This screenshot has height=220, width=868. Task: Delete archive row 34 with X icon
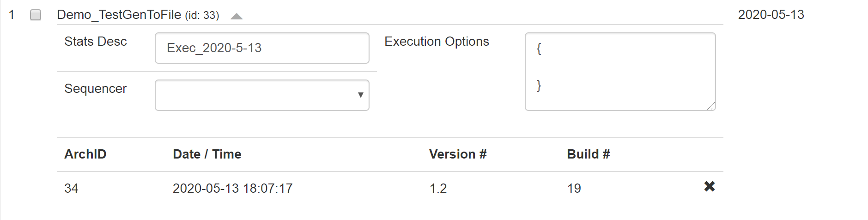pyautogui.click(x=709, y=187)
